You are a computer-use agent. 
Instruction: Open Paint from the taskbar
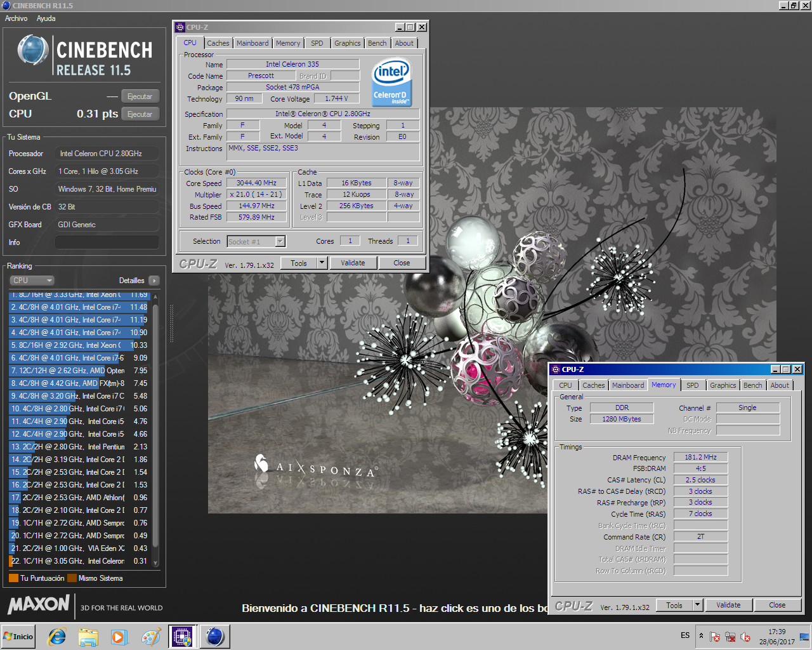150,637
